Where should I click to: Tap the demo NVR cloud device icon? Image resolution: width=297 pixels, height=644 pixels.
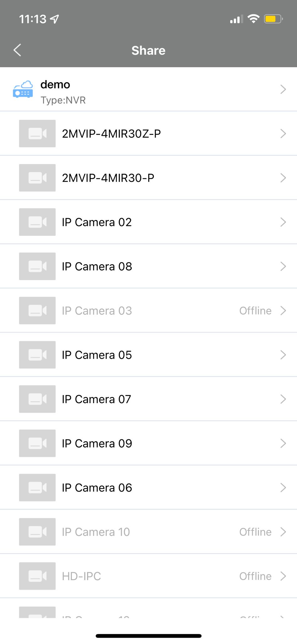tap(23, 89)
